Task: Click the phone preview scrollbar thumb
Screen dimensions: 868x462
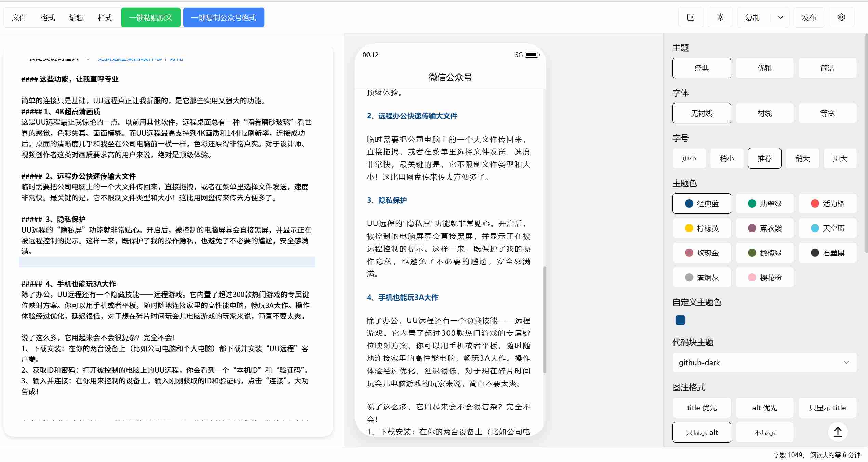Action: (x=545, y=320)
